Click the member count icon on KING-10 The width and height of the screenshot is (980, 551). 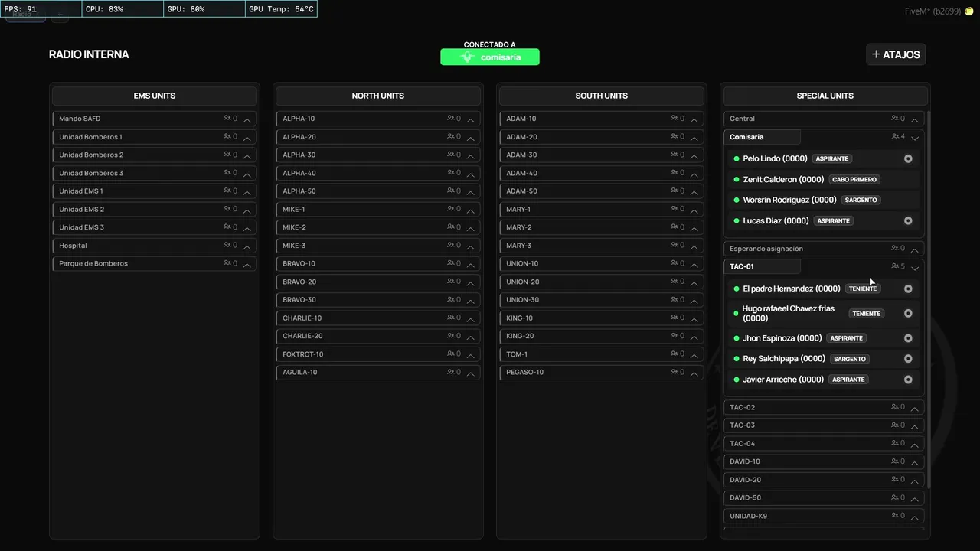click(675, 318)
